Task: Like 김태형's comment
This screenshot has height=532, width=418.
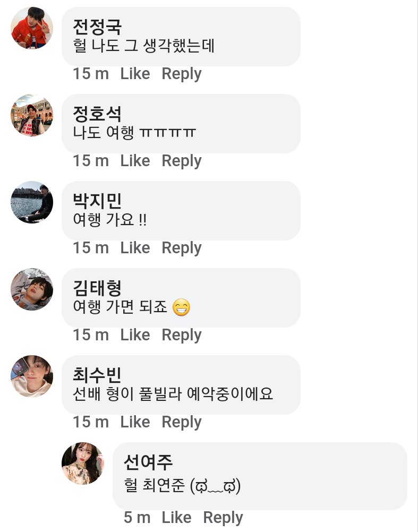Action: pos(135,335)
